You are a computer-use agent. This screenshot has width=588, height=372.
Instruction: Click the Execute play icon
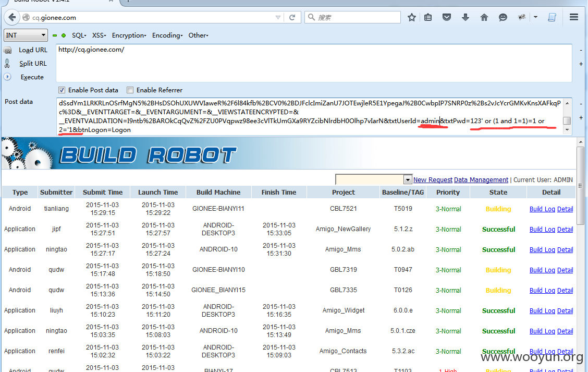7,77
